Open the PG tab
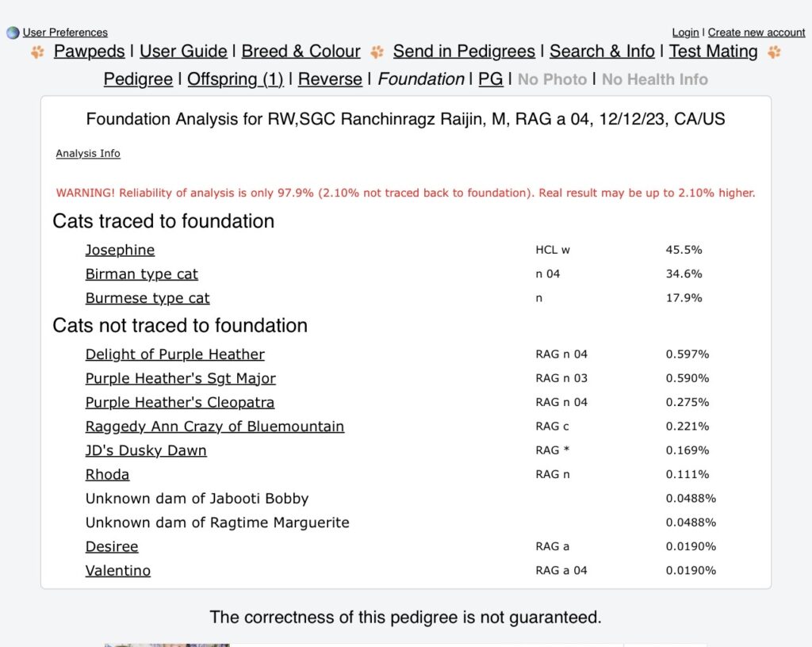 pyautogui.click(x=491, y=79)
